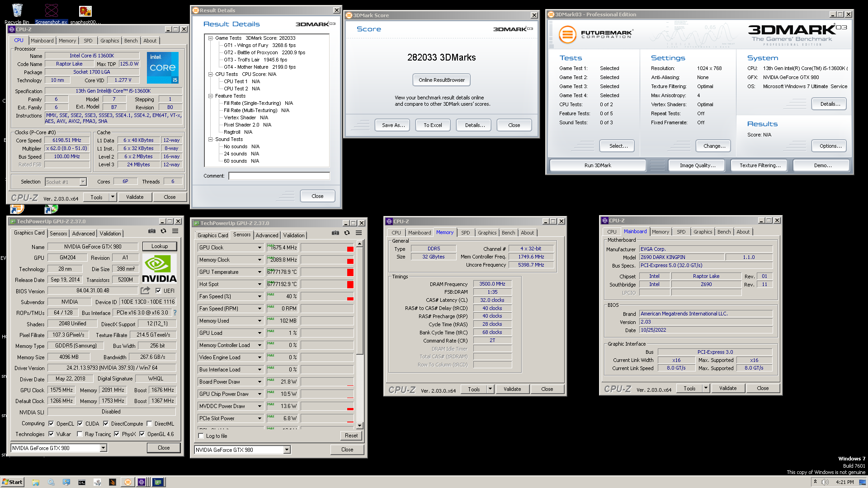
Task: Collapse the Game Tests tree node
Action: pos(210,38)
